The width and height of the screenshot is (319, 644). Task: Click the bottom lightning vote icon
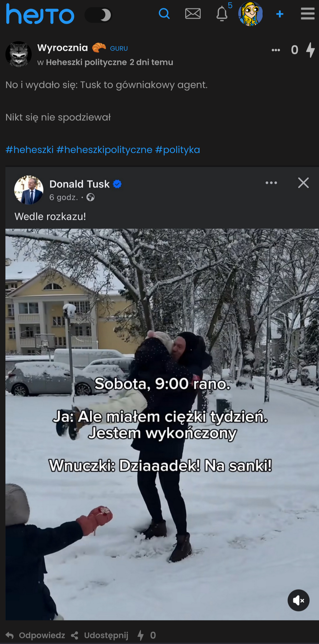coord(140,635)
